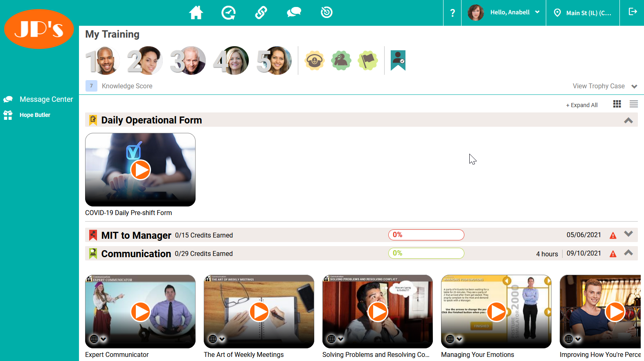644x361 pixels.
Task: Click the MIT to Manager bookmark icon
Action: point(93,235)
